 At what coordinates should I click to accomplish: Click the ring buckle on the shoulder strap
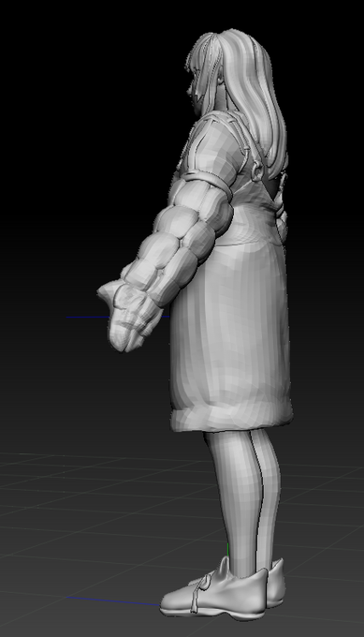pyautogui.click(x=257, y=171)
